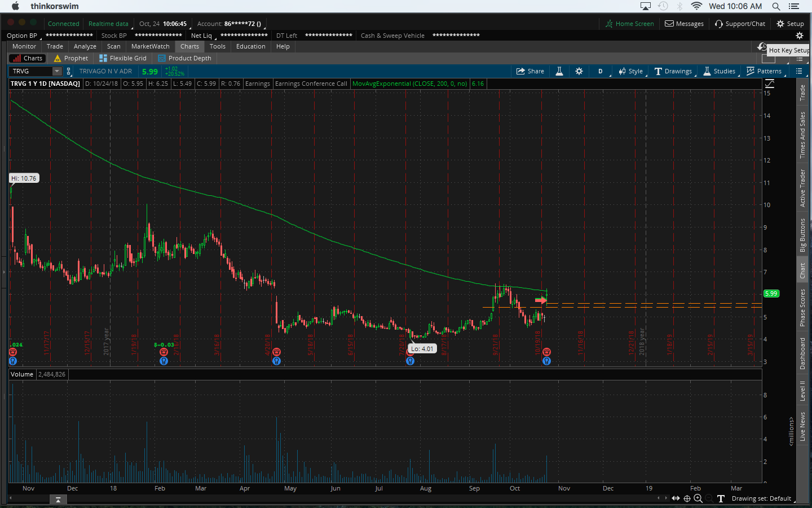Open macOS Spotlight search
Image resolution: width=812 pixels, height=508 pixels.
(776, 6)
